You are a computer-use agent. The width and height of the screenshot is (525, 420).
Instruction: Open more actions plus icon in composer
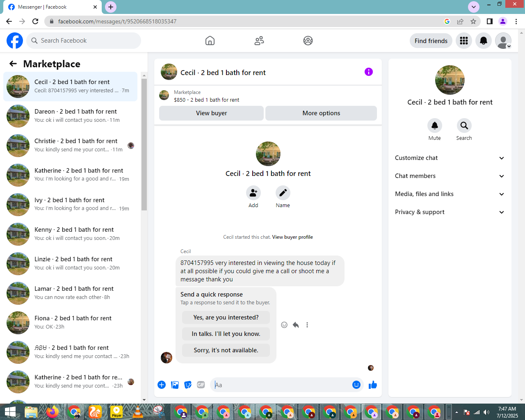coord(162,385)
